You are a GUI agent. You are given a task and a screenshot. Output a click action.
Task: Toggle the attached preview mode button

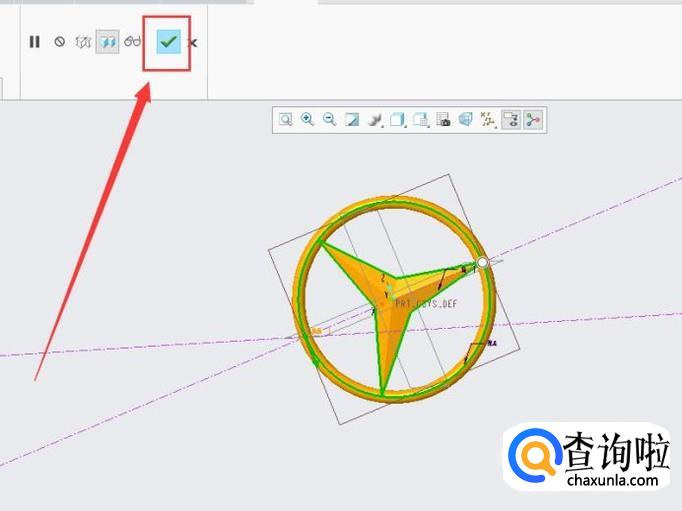[x=107, y=42]
